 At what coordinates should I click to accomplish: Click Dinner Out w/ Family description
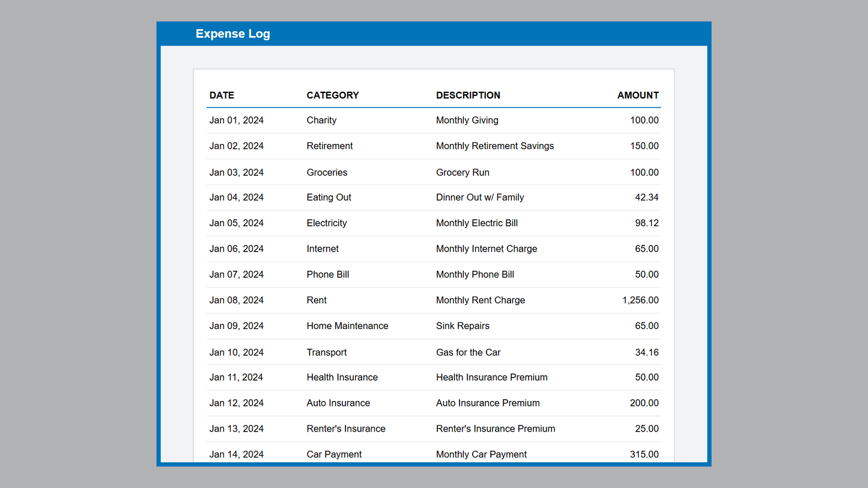click(480, 197)
